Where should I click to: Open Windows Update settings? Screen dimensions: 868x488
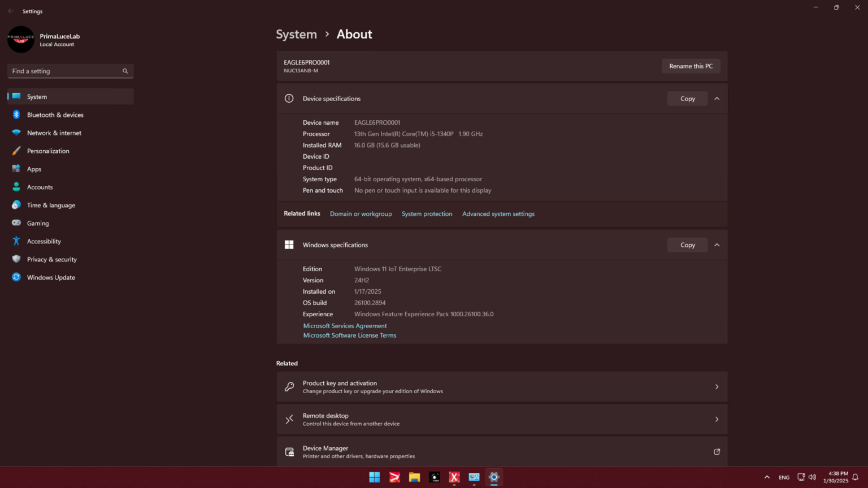51,277
